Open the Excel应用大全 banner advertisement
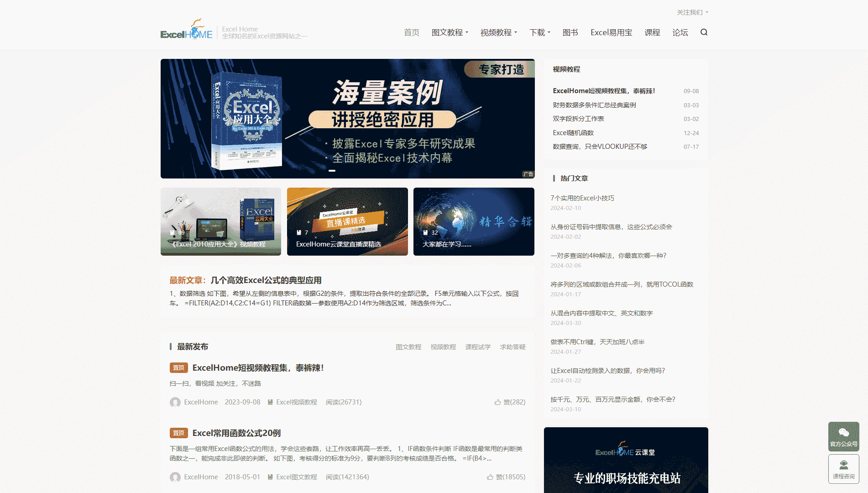This screenshot has width=868, height=493. pyautogui.click(x=347, y=119)
